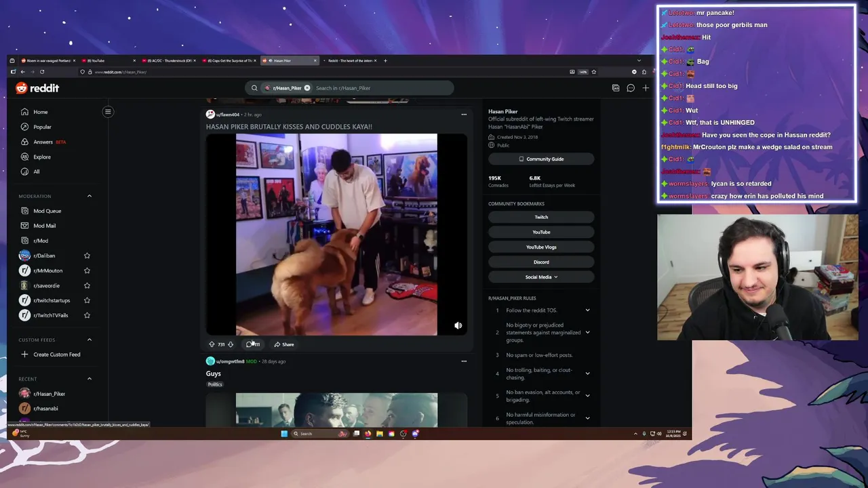
Task: Open the overflow menu on fawm404's post
Action: pos(464,115)
